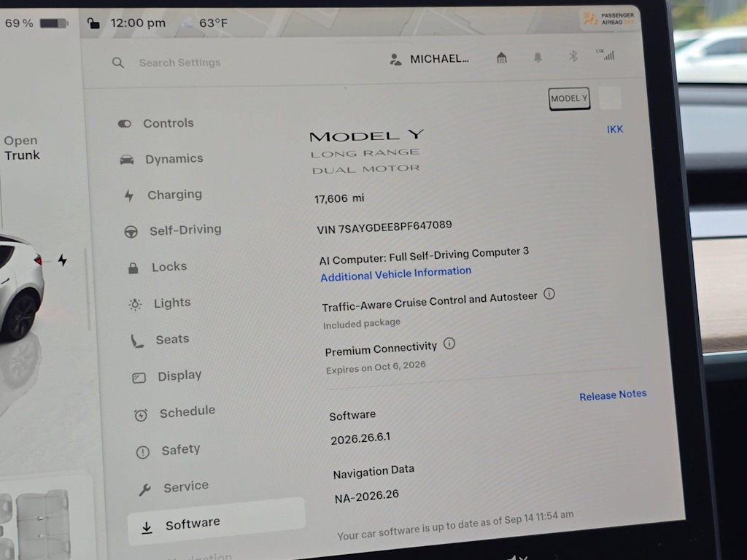Screen dimensions: 747x560
Task: Show info for Traffic-Aware Cruise Control
Action: point(549,294)
